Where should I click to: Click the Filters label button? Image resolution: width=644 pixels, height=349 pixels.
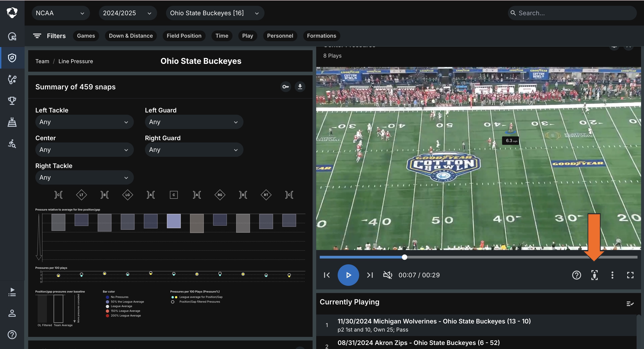pyautogui.click(x=56, y=36)
